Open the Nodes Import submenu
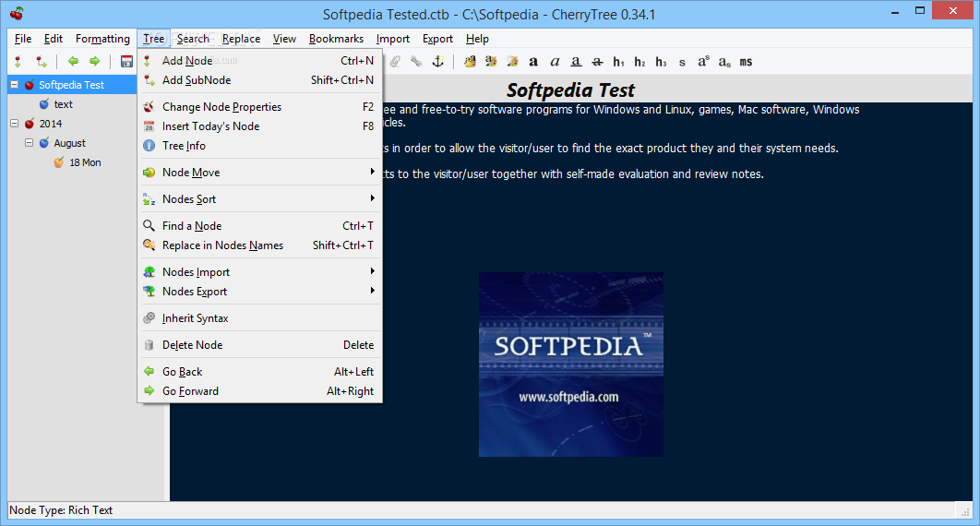The image size is (980, 526). 259,271
